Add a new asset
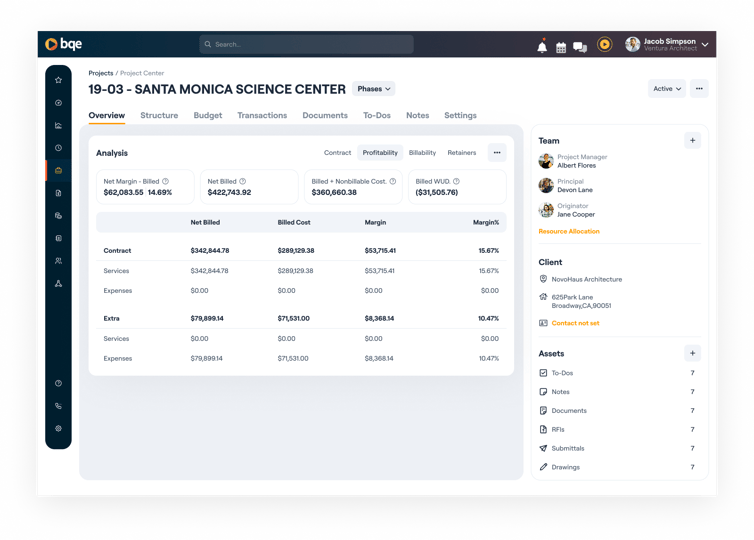 [692, 353]
